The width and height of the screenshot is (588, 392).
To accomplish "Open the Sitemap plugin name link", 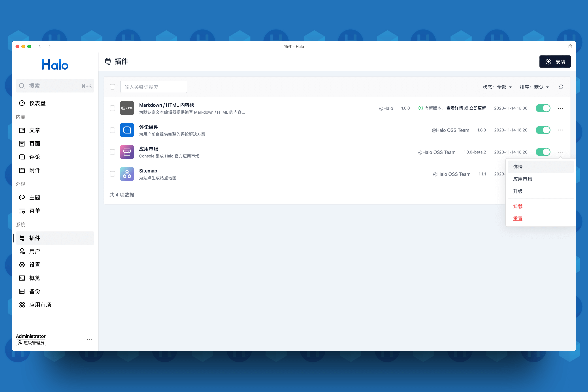I will click(x=148, y=171).
